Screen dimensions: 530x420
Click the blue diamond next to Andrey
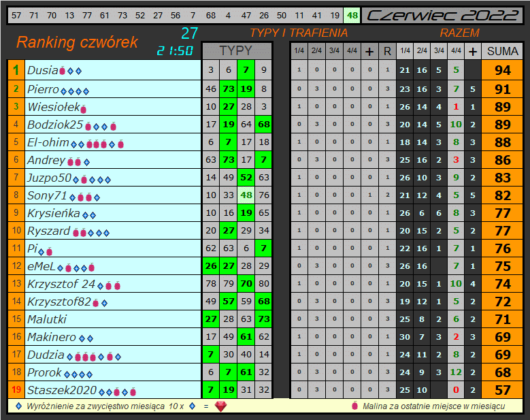(87, 162)
